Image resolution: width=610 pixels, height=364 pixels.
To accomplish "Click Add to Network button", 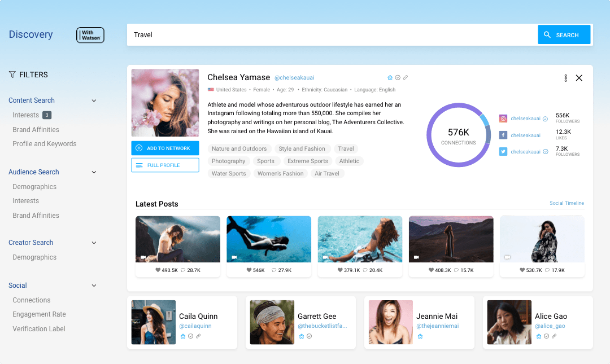I will pos(165,148).
